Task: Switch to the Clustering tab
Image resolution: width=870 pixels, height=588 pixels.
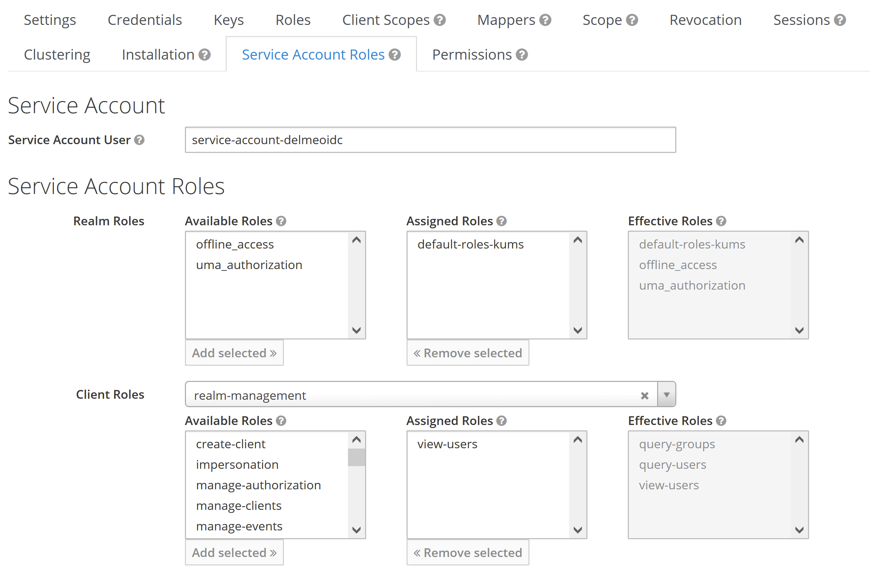Action: point(57,55)
